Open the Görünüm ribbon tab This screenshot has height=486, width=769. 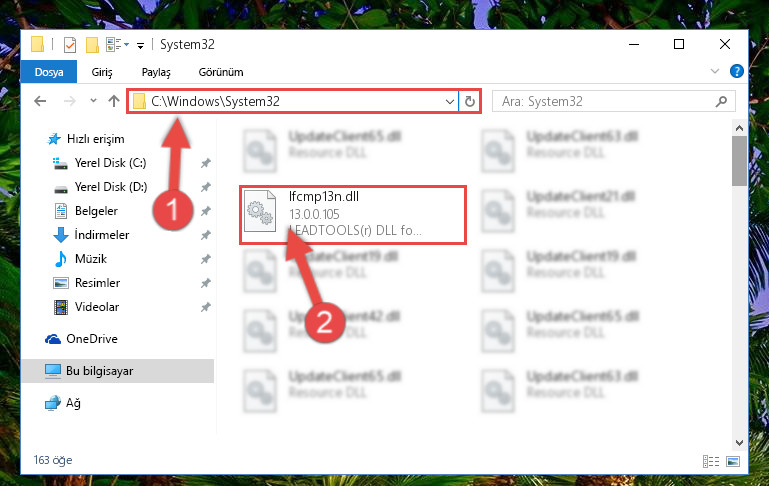[221, 72]
